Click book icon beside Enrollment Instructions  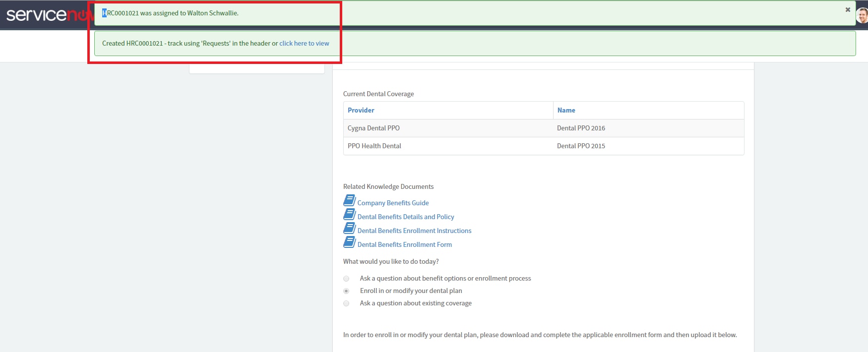[349, 228]
